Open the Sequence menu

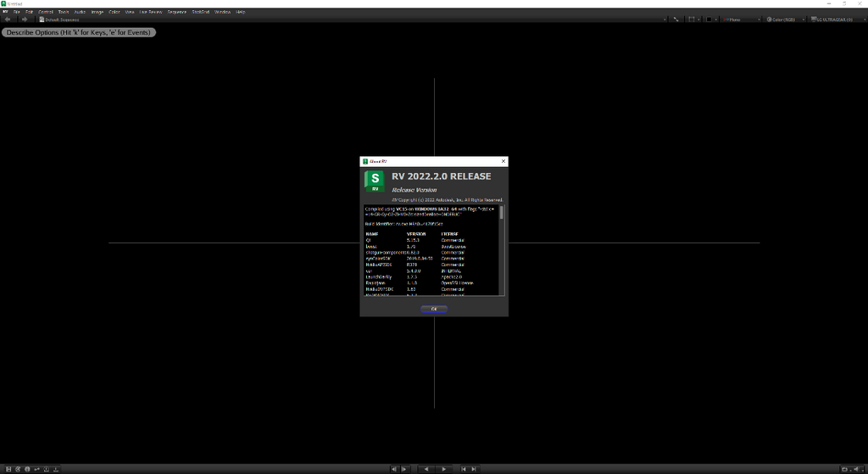click(176, 12)
